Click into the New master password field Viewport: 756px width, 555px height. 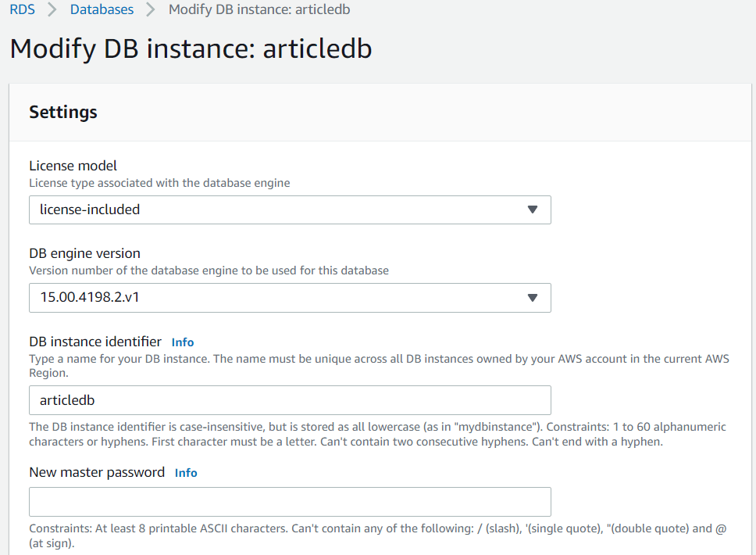290,502
